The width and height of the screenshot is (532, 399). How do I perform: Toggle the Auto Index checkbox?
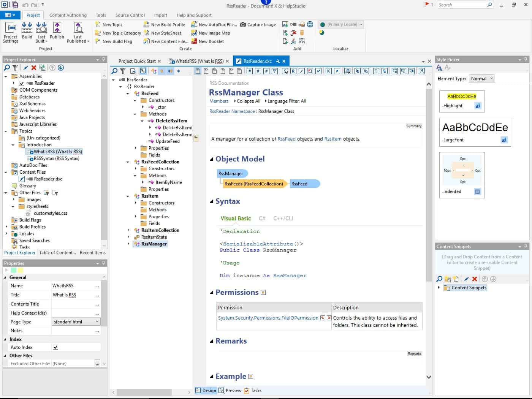[x=55, y=347]
